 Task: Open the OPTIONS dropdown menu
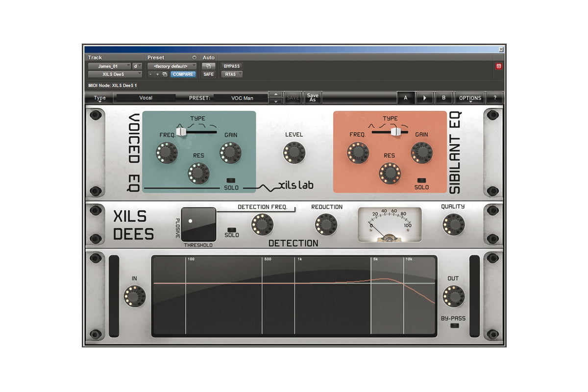point(470,98)
